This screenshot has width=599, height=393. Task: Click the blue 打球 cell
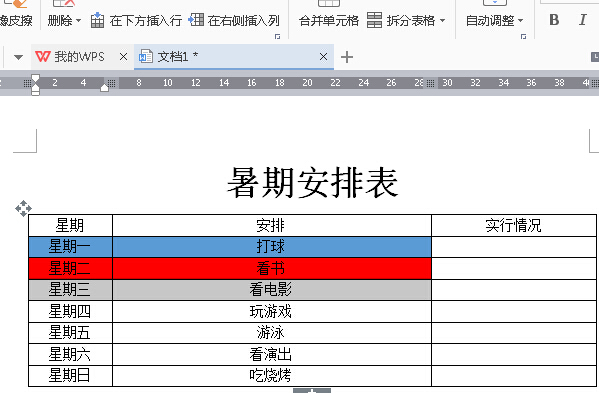click(x=272, y=247)
